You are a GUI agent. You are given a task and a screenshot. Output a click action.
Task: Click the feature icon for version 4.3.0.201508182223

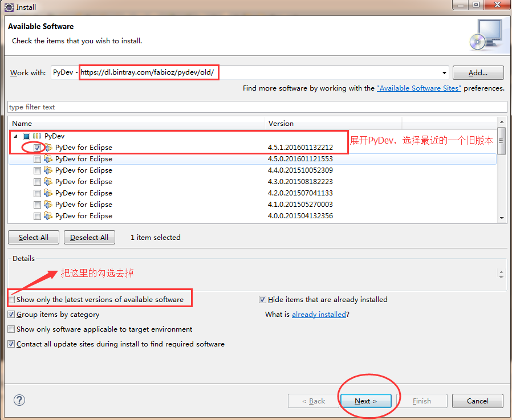[x=48, y=182]
